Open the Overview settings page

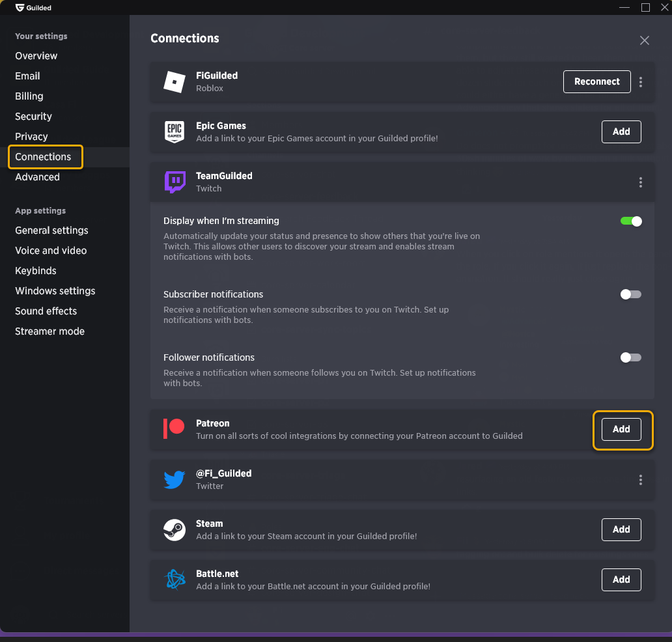[36, 56]
